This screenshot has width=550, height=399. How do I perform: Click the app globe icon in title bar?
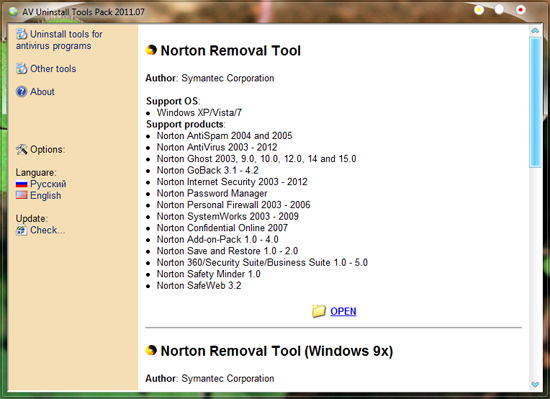pyautogui.click(x=13, y=12)
